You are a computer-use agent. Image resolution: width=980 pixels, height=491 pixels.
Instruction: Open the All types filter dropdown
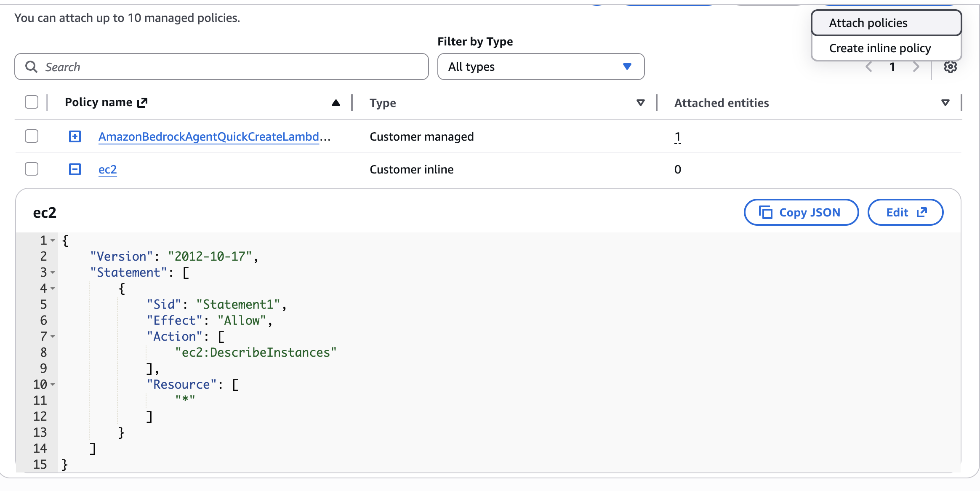click(541, 67)
